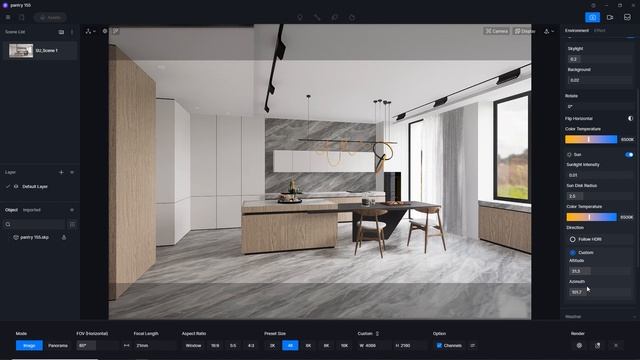This screenshot has width=640, height=360.
Task: Switch to Video mode icon
Action: coord(610,18)
